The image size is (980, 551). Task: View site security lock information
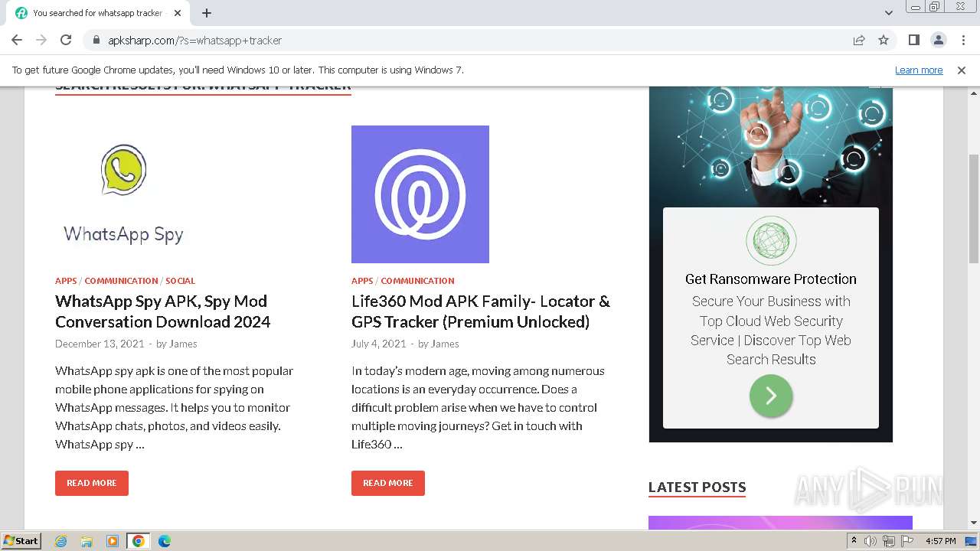96,40
